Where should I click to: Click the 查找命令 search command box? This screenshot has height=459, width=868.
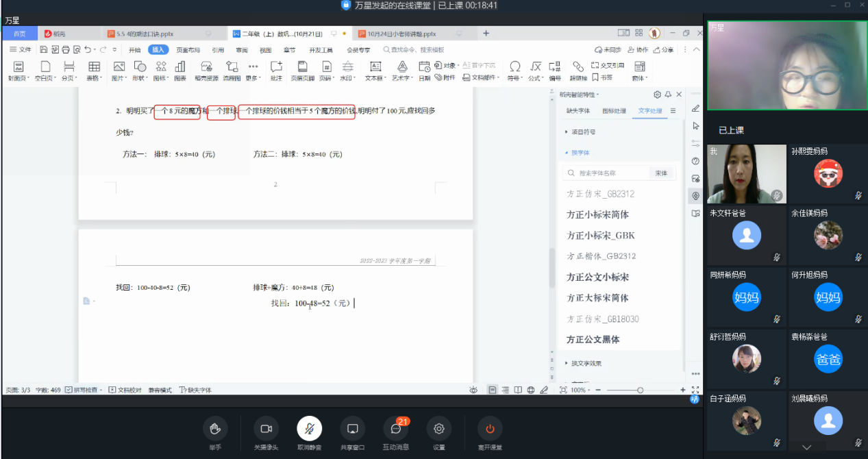414,49
